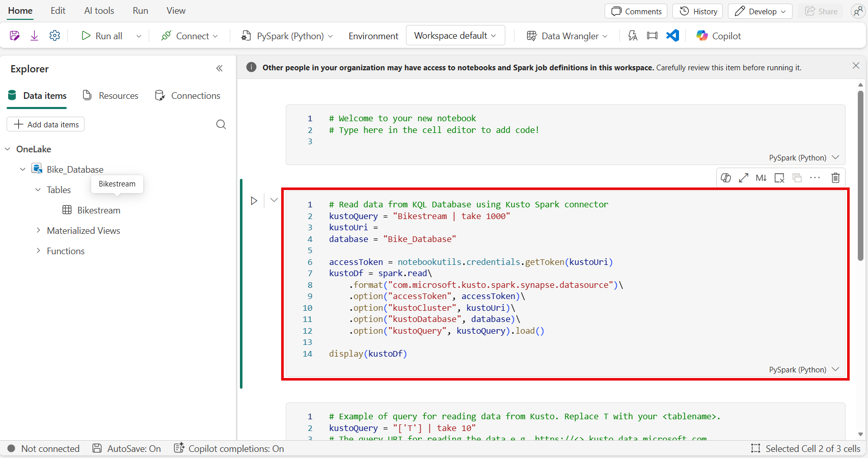868x458 pixels.
Task: Click Run all button
Action: pos(102,36)
